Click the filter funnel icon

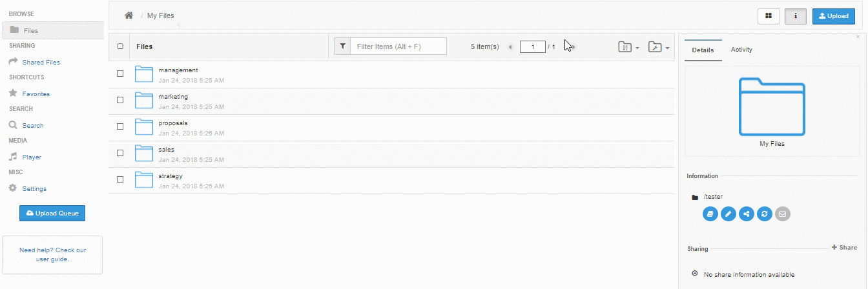(x=342, y=46)
